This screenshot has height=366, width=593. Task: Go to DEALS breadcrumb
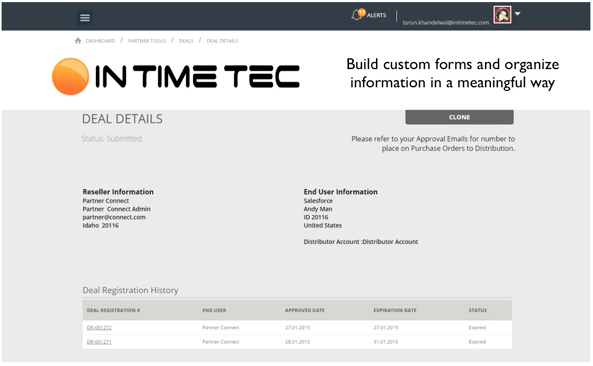186,41
